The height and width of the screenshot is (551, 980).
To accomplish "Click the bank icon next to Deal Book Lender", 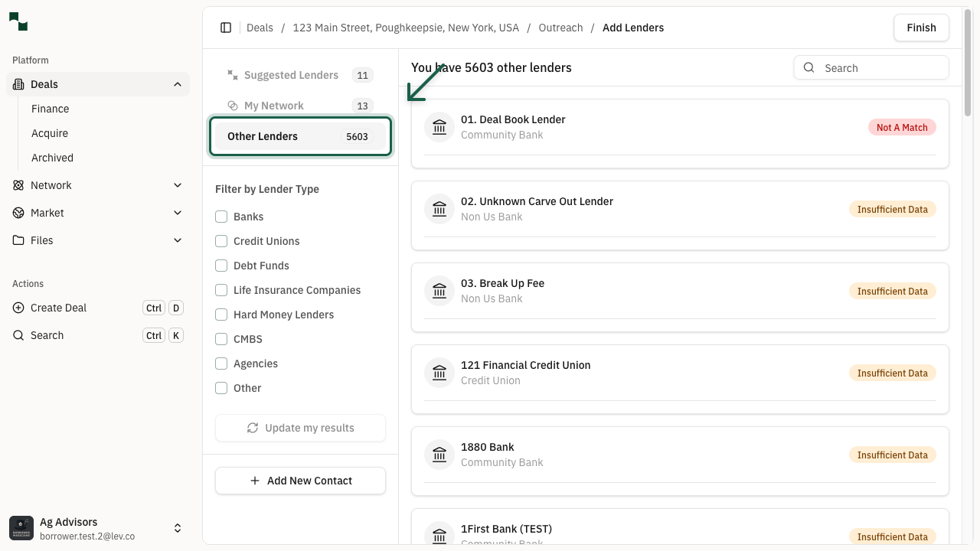I will [439, 126].
